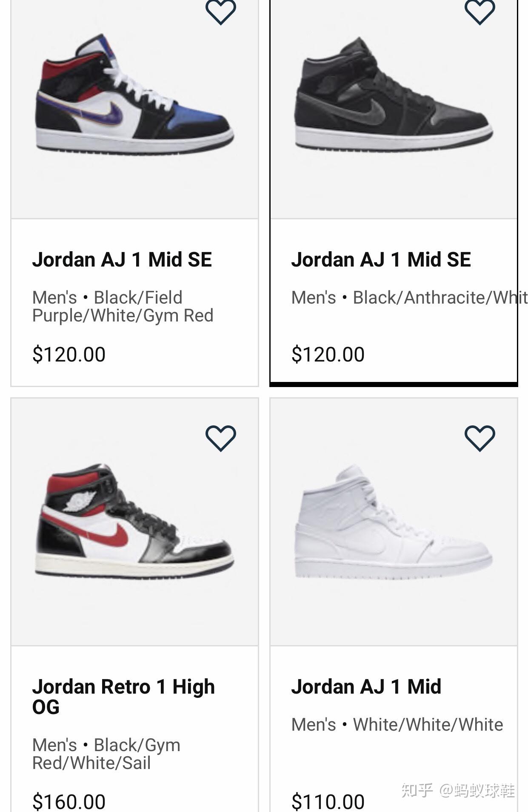Viewport: 528px width, 812px height.
Task: Favorite the Black/Anthracite Jordan AJ 1 Mid SE
Action: click(x=479, y=12)
